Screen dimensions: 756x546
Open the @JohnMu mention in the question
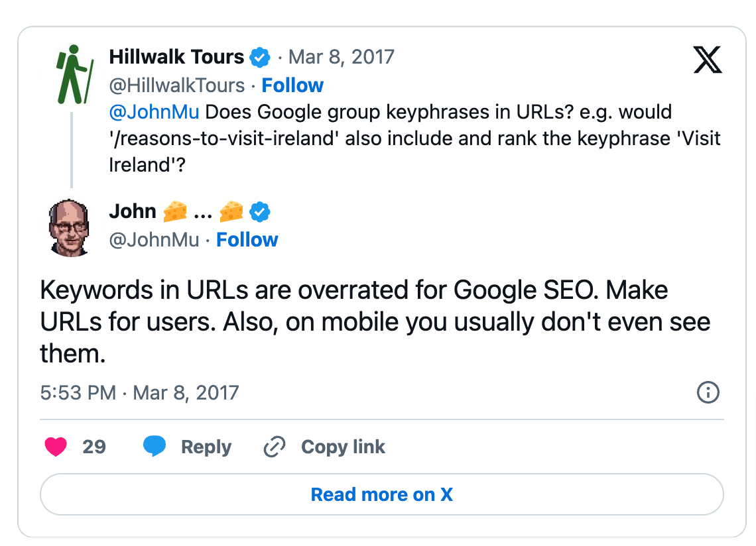click(x=154, y=112)
